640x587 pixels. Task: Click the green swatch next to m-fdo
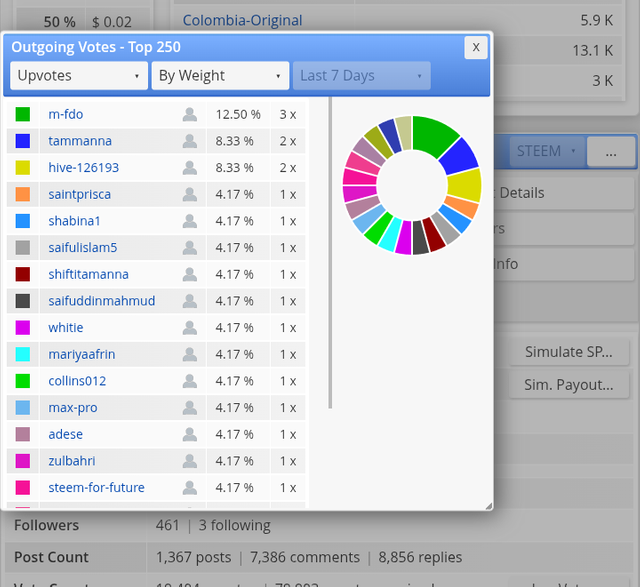tap(23, 114)
